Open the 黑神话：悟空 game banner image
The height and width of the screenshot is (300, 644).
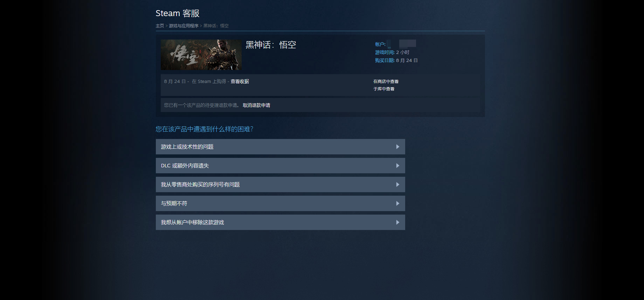click(x=201, y=55)
